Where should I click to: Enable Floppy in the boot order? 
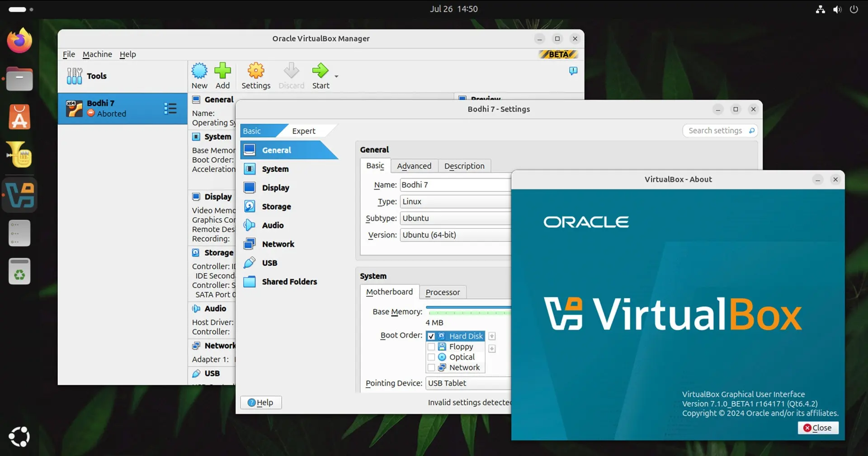point(432,347)
